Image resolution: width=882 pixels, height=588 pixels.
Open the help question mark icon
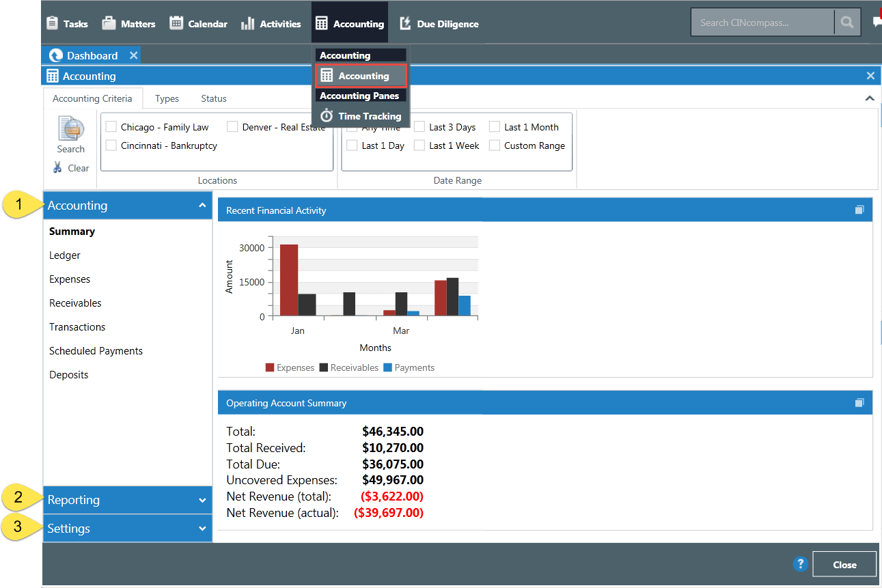click(800, 564)
